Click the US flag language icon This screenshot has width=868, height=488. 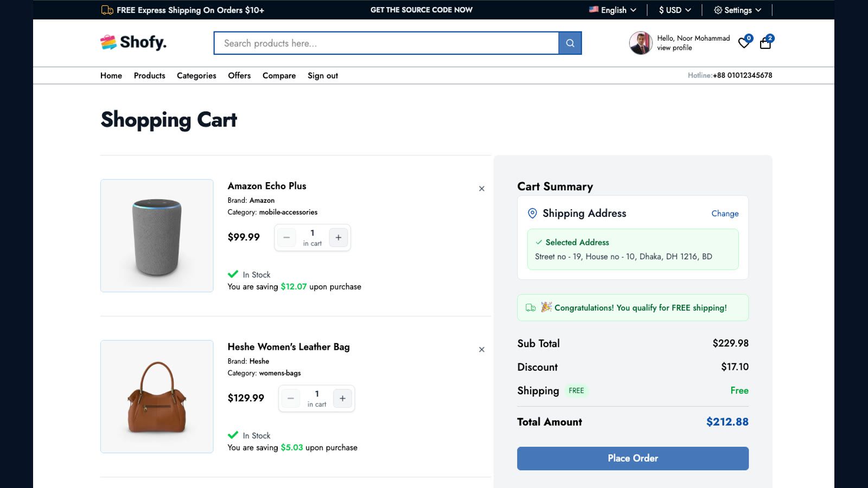593,10
